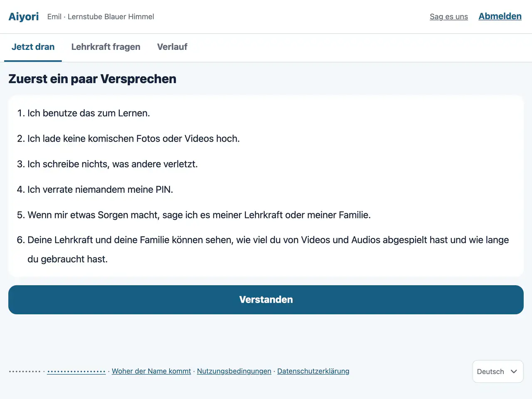Click the text 'Emil · Lernstube Blauer Himmel'

coord(101,17)
